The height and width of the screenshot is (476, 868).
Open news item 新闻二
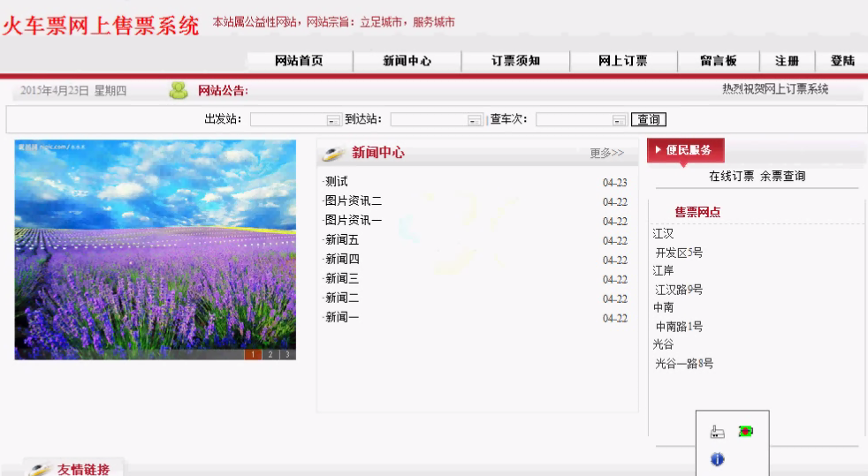click(x=342, y=298)
